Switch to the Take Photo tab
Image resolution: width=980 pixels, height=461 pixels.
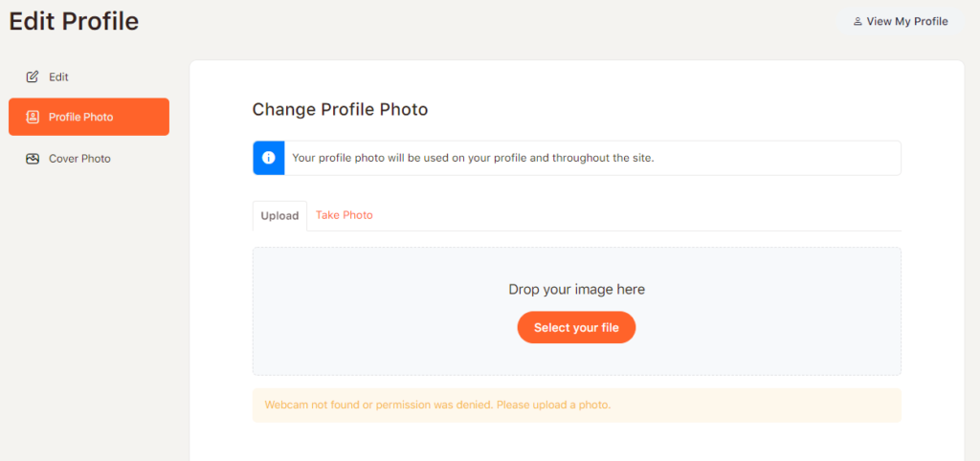pos(345,215)
